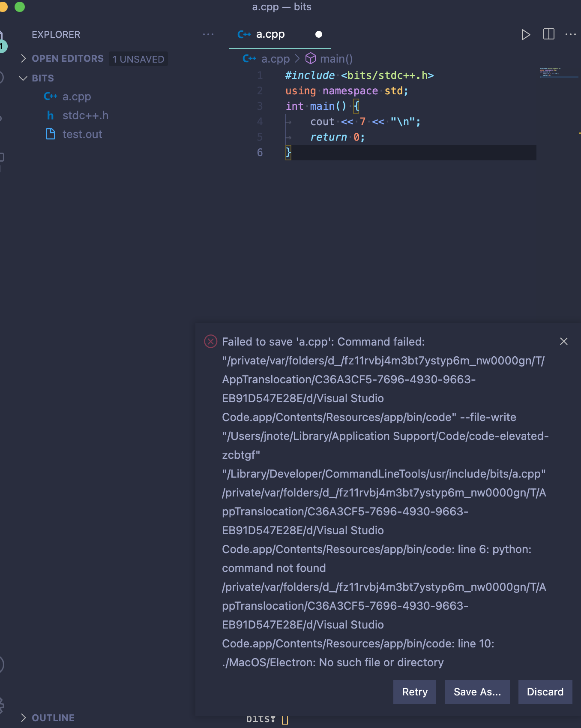Viewport: 581px width, 728px height.
Task: Click line number 6 in the gutter
Action: click(x=260, y=152)
